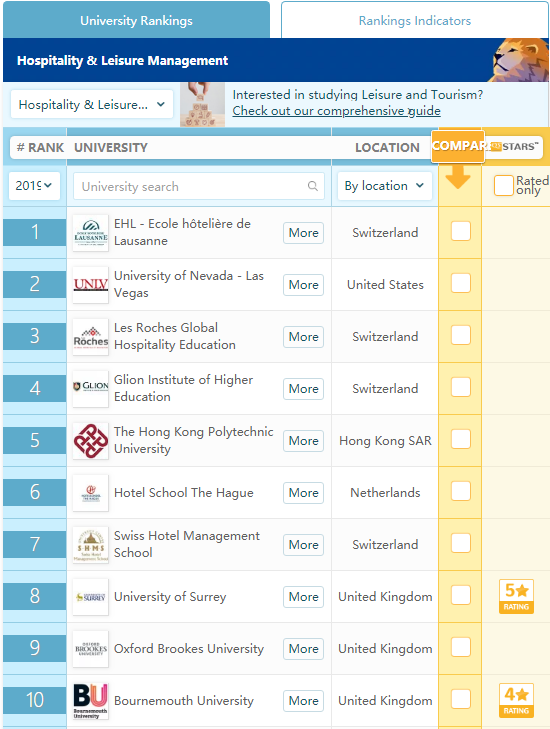The image size is (550, 729).
Task: Click the 4-star rating badge for Bournemouth
Action: point(516,701)
